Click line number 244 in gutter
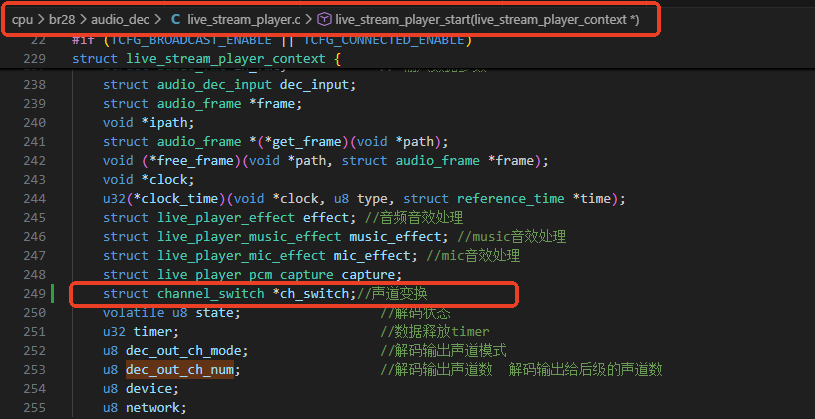815x419 pixels. click(34, 198)
